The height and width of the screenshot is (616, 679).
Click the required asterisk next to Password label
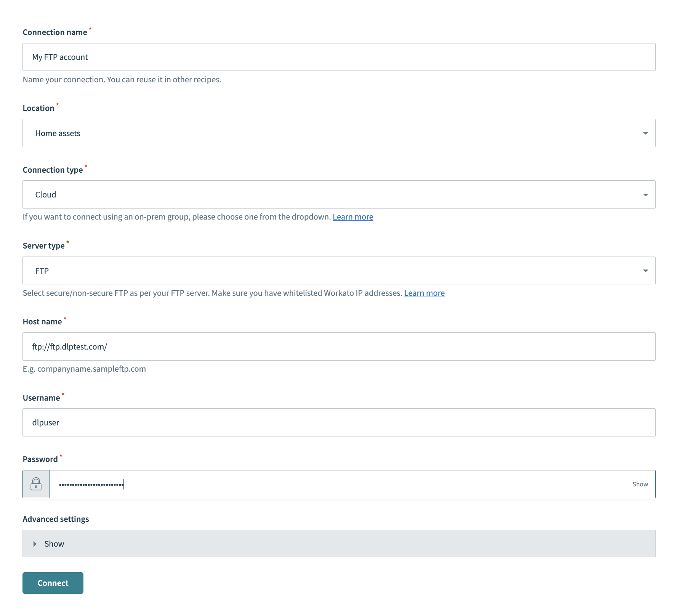61,456
